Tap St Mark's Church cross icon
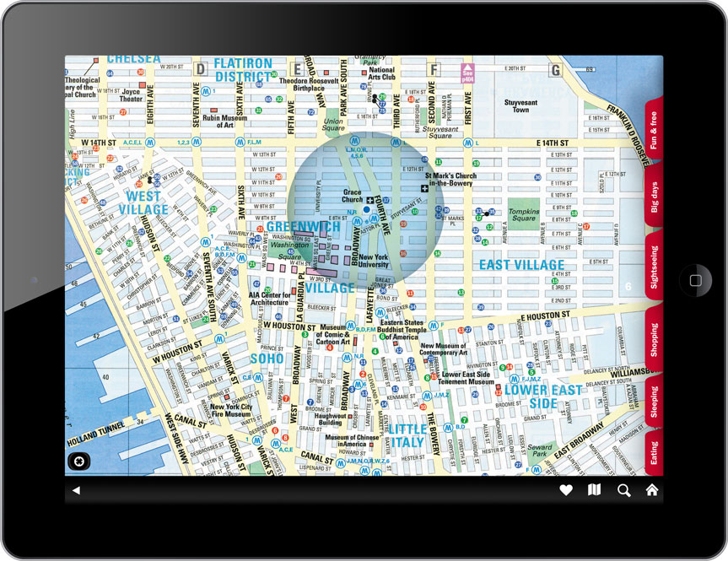728x561 pixels. 424,189
